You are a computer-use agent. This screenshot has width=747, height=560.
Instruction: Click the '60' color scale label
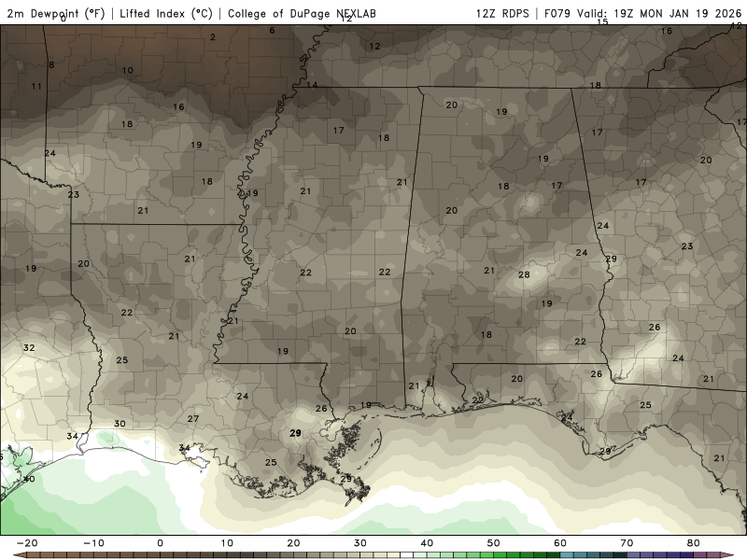(x=560, y=543)
